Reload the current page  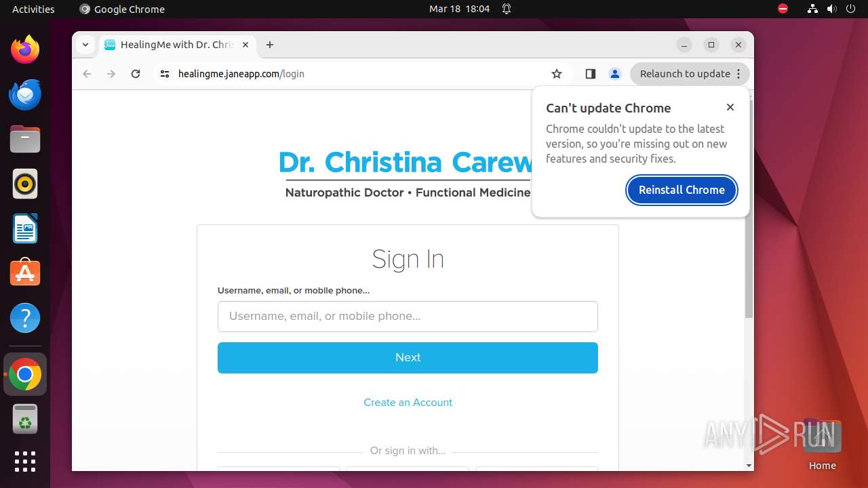pyautogui.click(x=136, y=74)
